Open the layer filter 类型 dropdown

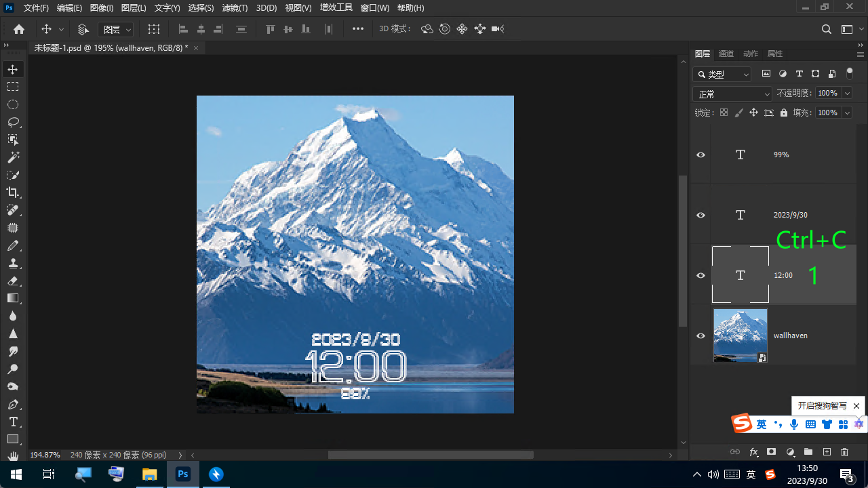[x=723, y=75]
